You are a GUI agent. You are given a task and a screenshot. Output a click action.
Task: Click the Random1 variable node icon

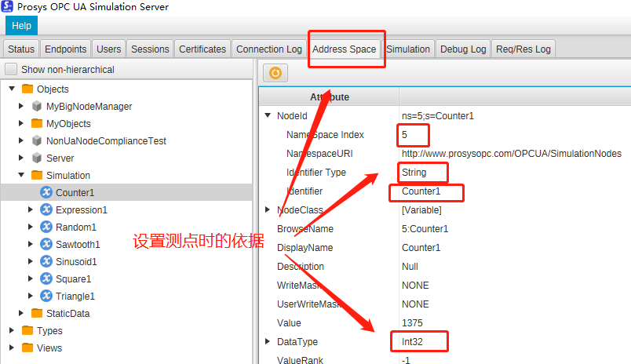(x=46, y=227)
